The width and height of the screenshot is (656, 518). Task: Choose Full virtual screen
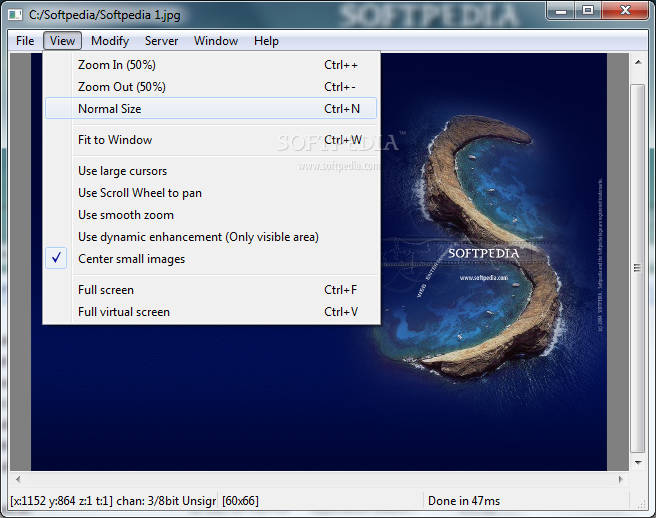[211, 312]
